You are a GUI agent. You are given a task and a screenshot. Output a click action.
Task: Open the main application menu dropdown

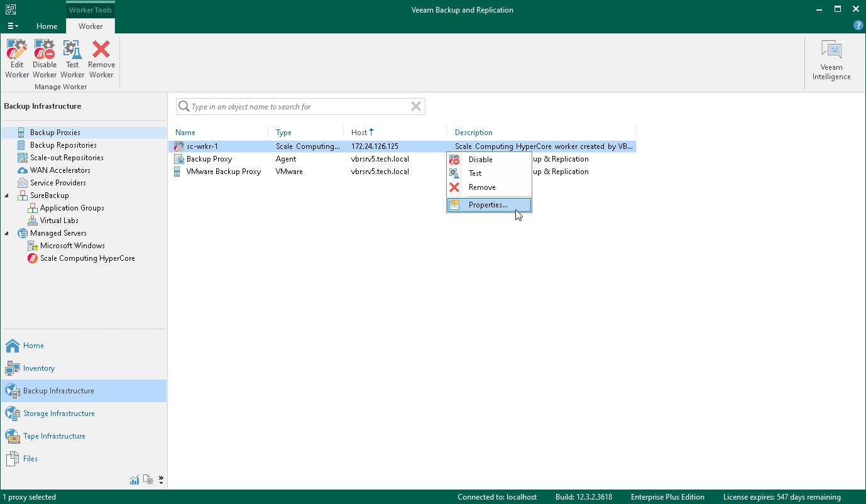click(13, 26)
